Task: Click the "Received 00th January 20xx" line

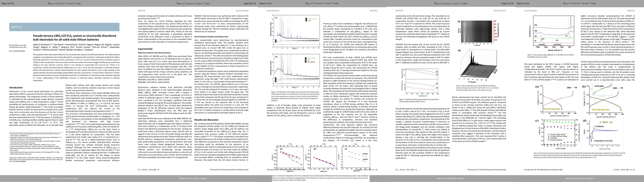Action: point(18,45)
